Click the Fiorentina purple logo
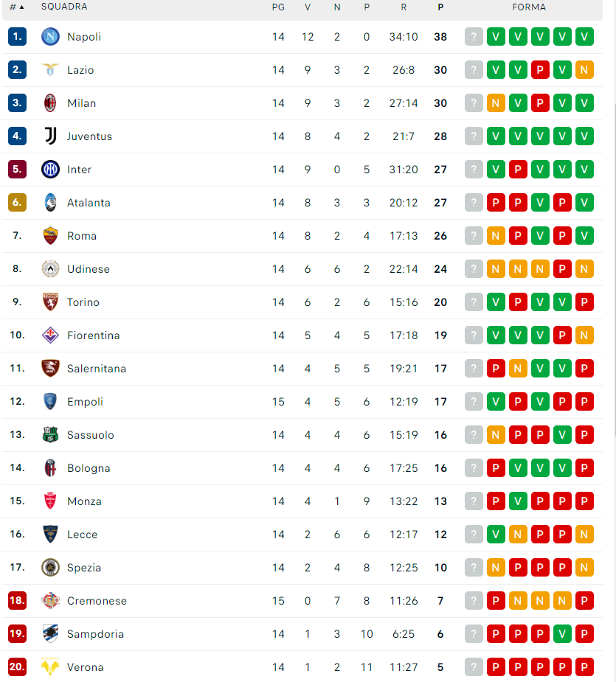The image size is (616, 682). tap(50, 335)
